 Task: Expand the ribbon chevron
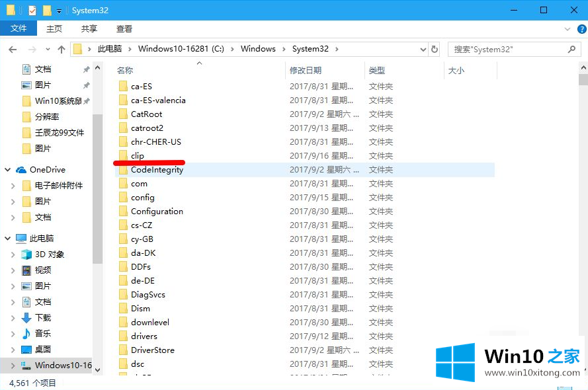[x=567, y=29]
